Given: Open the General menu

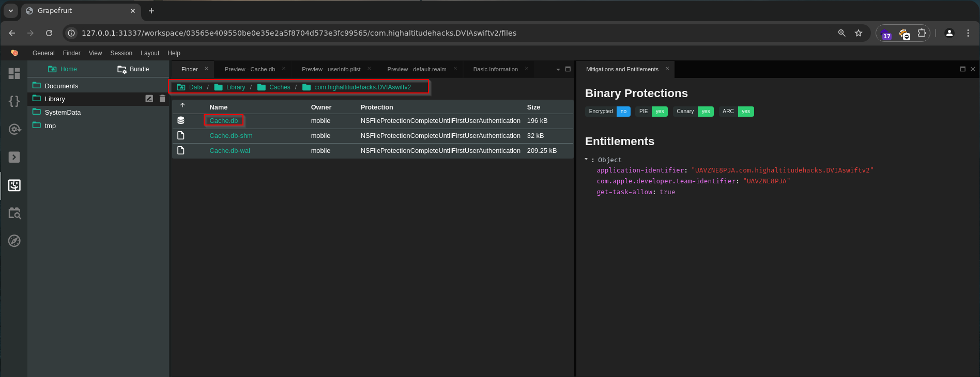Looking at the screenshot, I should point(43,53).
